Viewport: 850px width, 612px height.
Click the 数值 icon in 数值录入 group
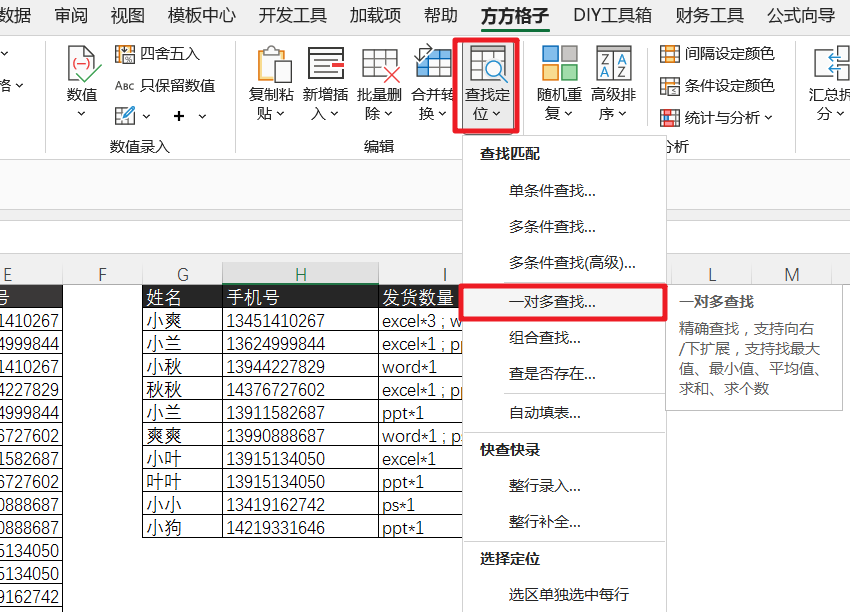click(82, 64)
